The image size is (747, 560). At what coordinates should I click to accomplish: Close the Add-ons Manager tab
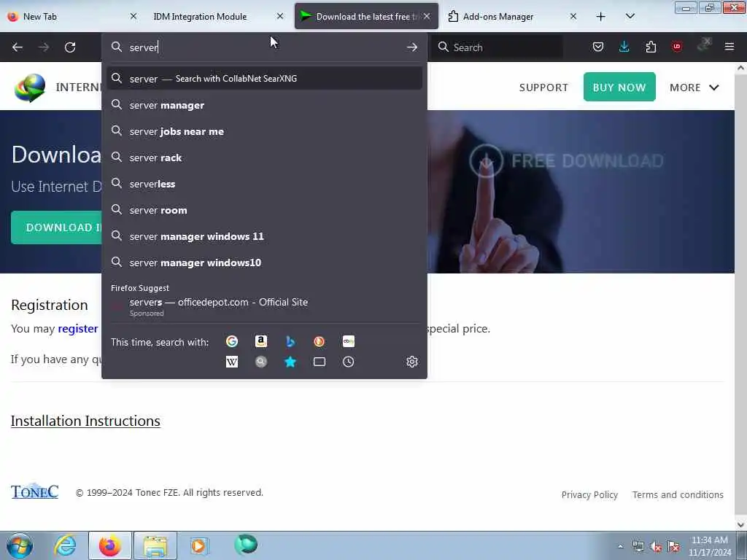pos(573,16)
